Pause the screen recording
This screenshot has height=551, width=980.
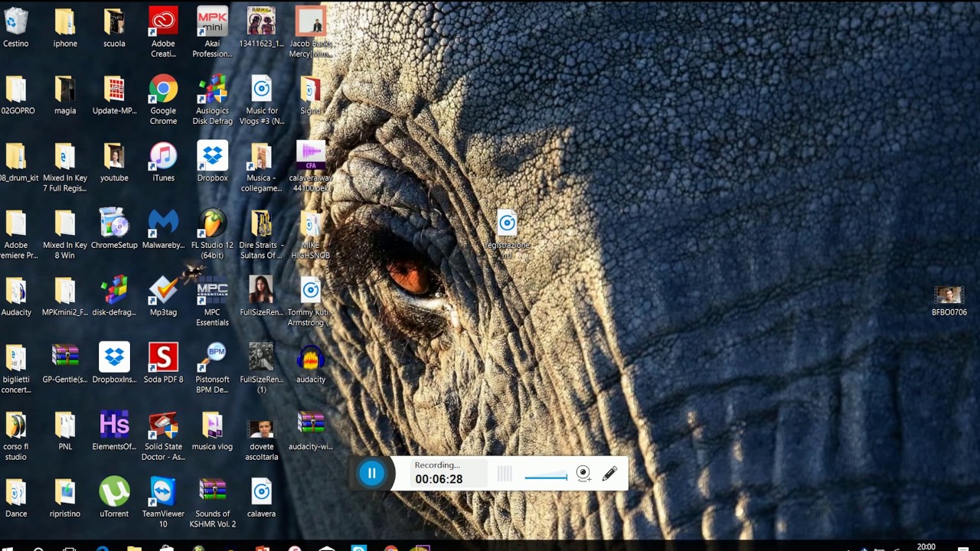tap(371, 474)
